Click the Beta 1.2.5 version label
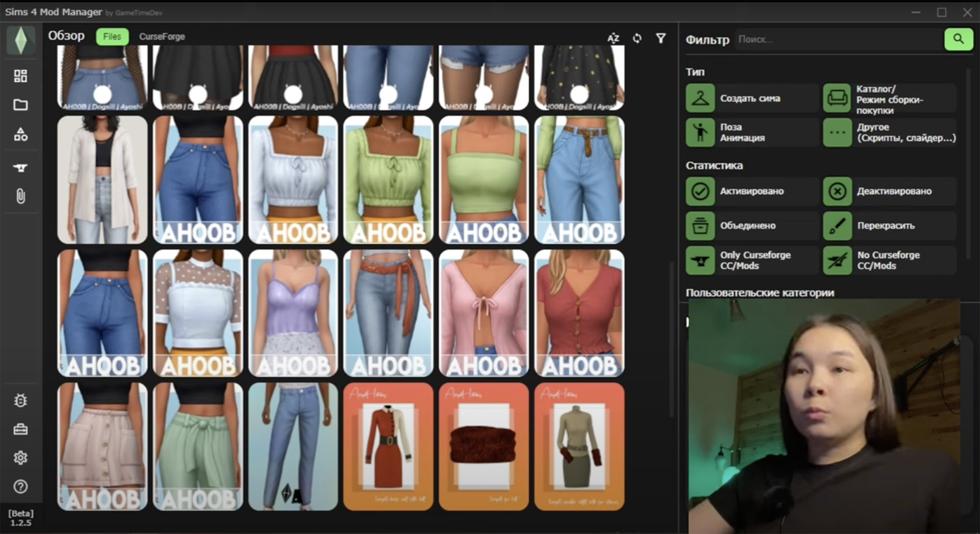This screenshot has width=980, height=534. (21, 518)
